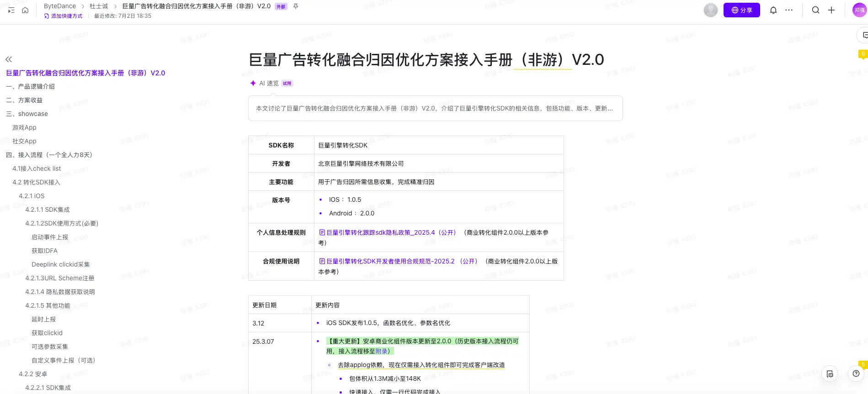Select outline title 巨量广告转化融合归因优化方案接入手册
Screen dimensions: 868x394
pyautogui.click(x=85, y=73)
